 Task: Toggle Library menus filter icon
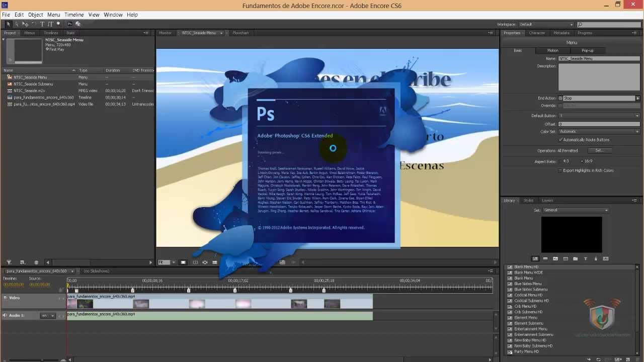click(x=535, y=258)
